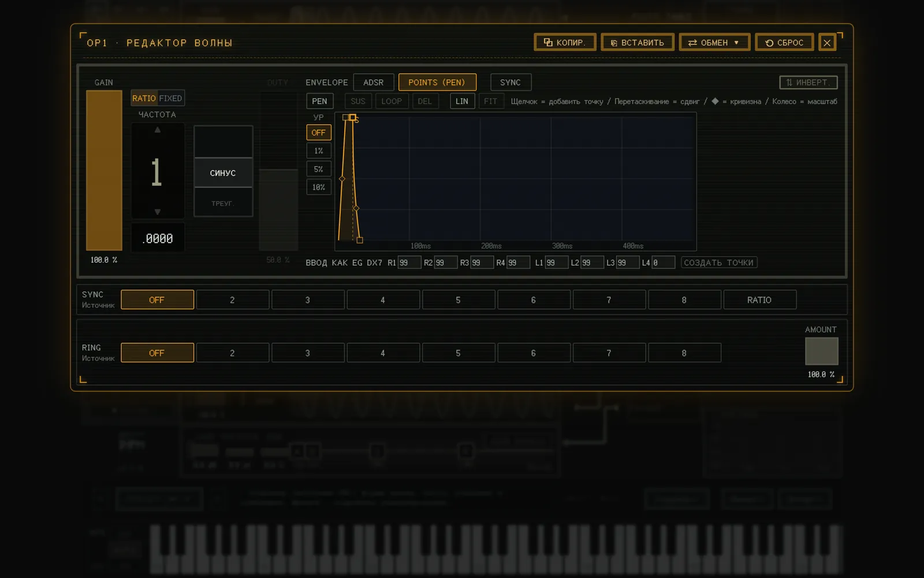This screenshot has width=924, height=578.
Task: Set SYNC source to operator 4
Action: (x=383, y=300)
